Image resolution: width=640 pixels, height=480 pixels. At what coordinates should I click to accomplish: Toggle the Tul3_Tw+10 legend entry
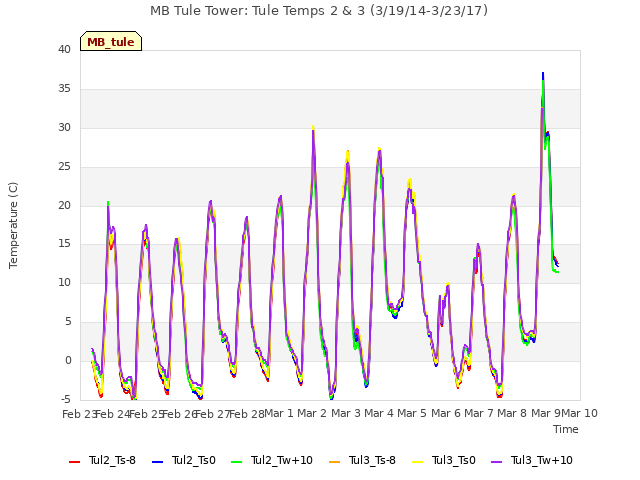coord(532,461)
